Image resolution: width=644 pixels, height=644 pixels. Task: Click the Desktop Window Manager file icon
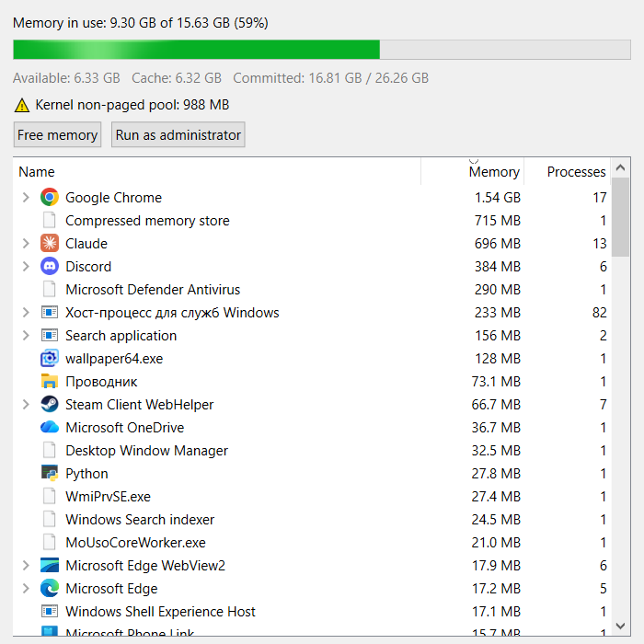[x=50, y=451]
